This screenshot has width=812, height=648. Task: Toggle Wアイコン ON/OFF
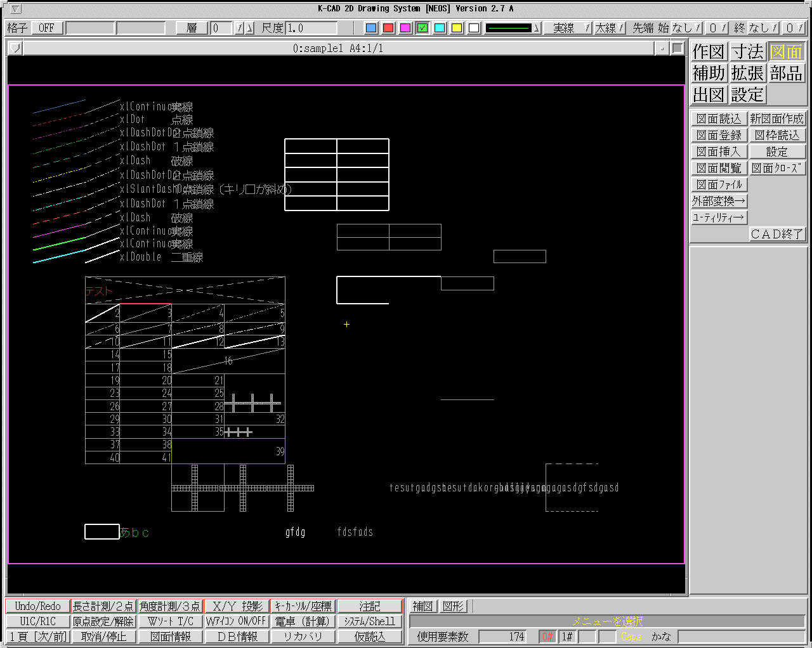[236, 621]
